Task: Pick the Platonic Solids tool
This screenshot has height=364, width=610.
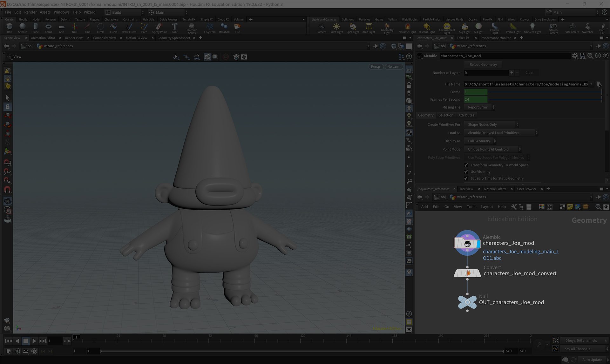Action: point(192,29)
